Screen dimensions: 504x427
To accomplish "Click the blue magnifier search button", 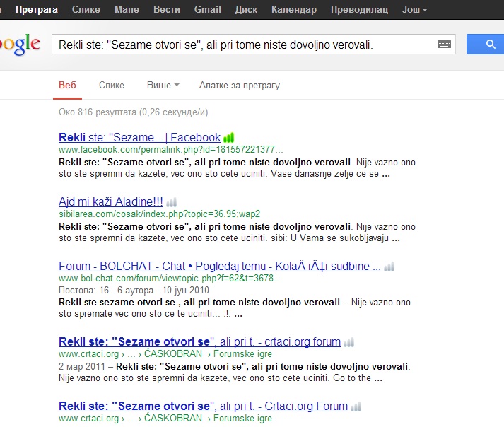I will tap(486, 44).
